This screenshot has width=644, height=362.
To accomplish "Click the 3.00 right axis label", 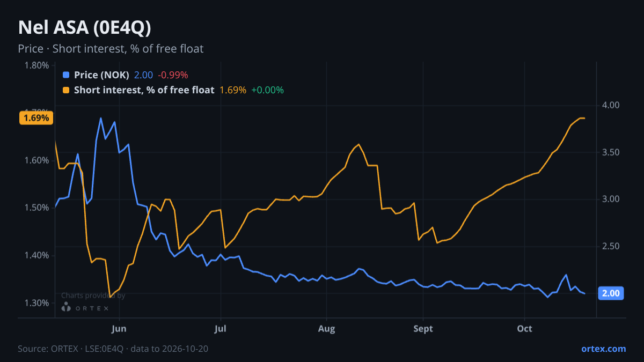I will (611, 199).
